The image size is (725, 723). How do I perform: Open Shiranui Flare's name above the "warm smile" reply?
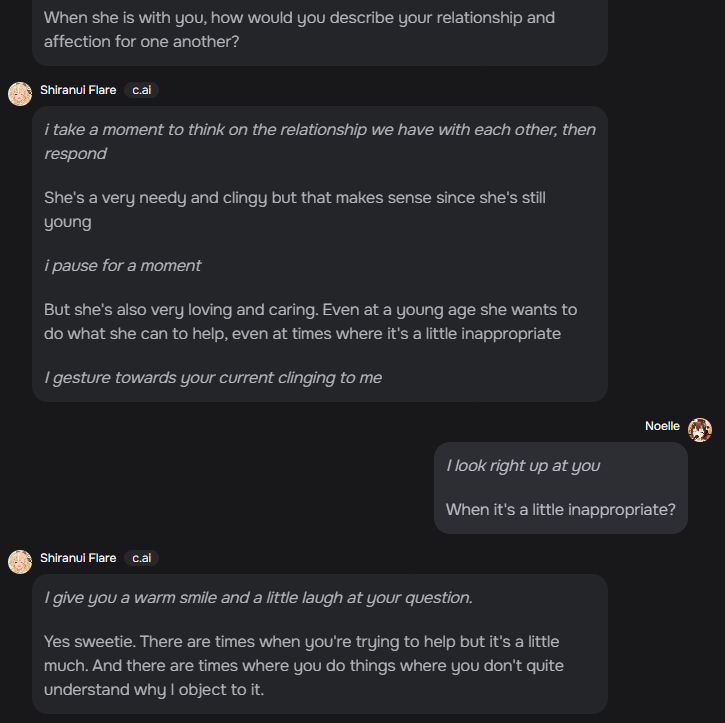[x=78, y=558]
